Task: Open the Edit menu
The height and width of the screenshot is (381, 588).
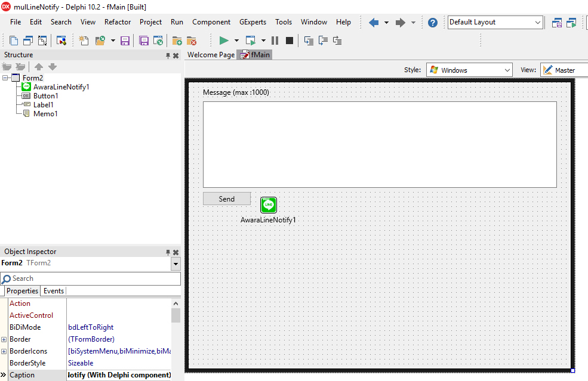Action: point(36,22)
